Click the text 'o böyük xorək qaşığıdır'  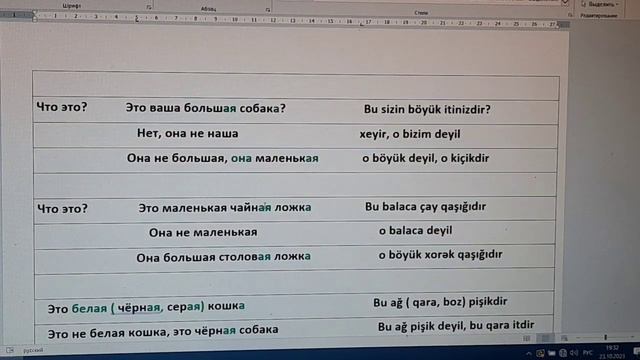[x=440, y=255]
